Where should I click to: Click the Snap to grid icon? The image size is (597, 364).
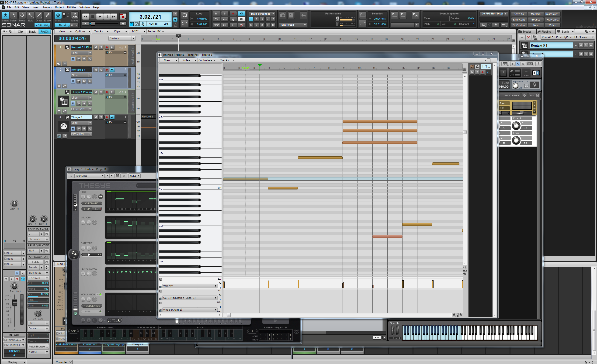(x=58, y=15)
